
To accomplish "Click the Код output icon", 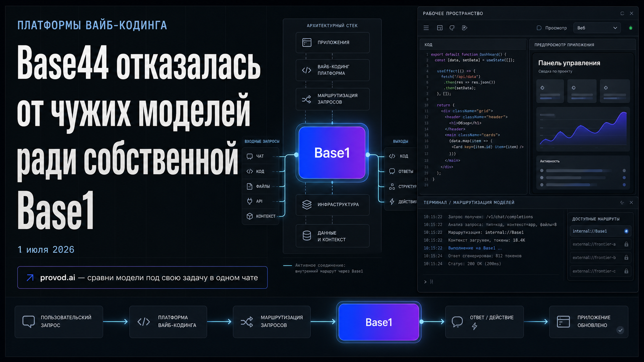I will coord(392,156).
